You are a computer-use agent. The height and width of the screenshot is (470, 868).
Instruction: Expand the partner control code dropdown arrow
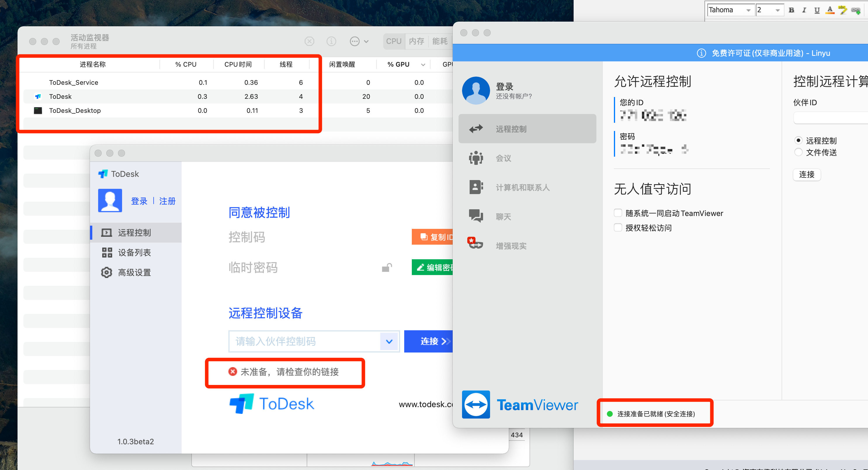point(389,341)
